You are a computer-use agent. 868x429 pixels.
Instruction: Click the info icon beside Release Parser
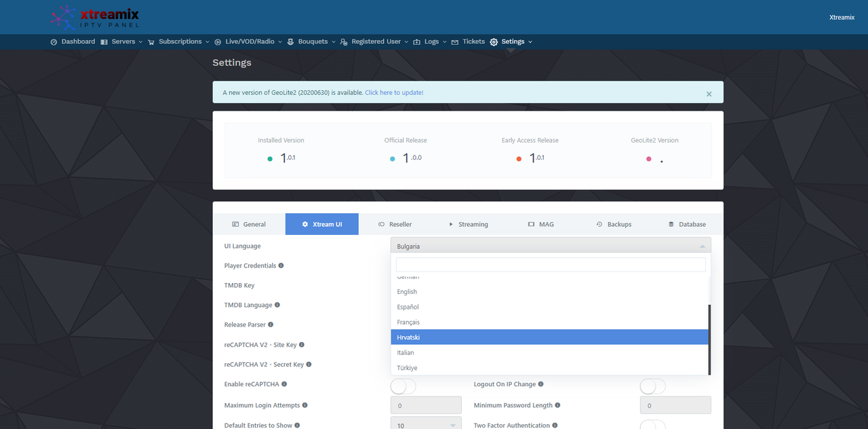[271, 324]
